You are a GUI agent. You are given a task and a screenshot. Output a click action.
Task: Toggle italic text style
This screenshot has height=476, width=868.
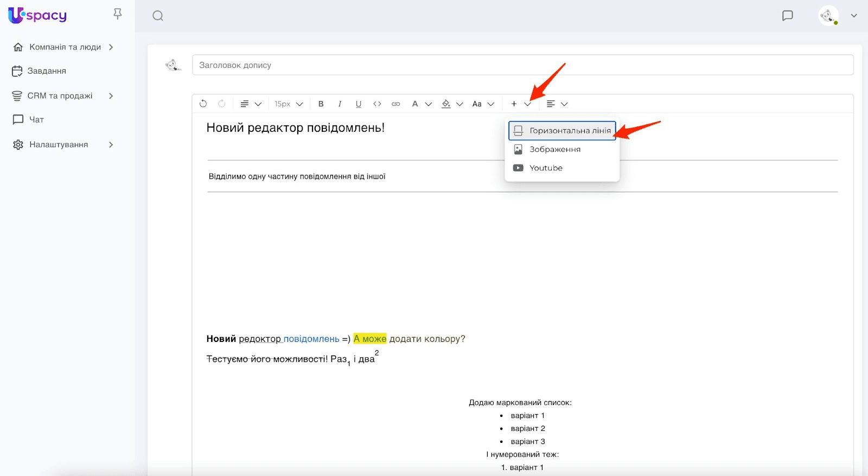[x=340, y=104]
